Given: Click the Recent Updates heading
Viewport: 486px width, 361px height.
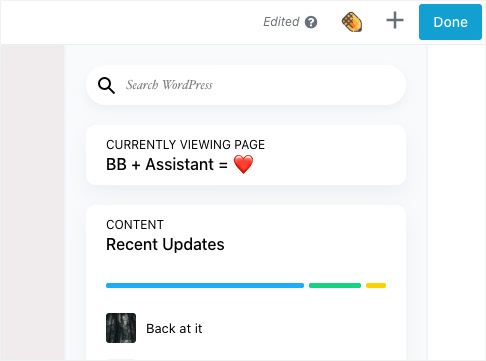Looking at the screenshot, I should (x=165, y=244).
